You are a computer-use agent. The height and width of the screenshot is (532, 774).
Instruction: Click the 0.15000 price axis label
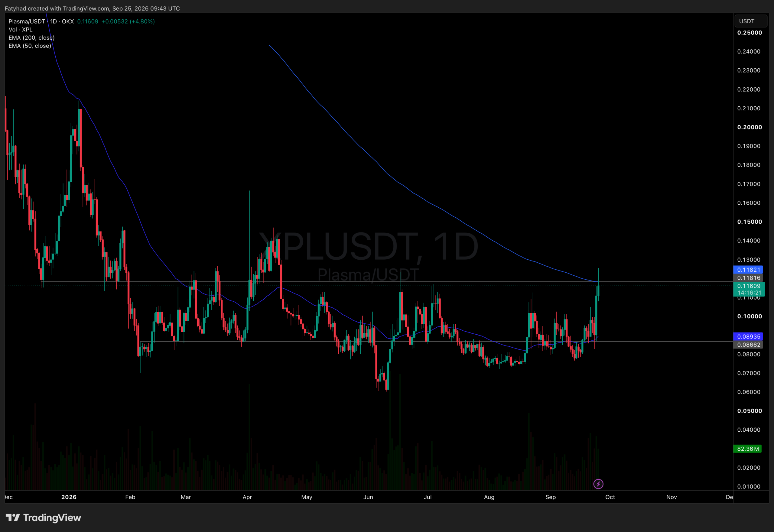(750, 222)
